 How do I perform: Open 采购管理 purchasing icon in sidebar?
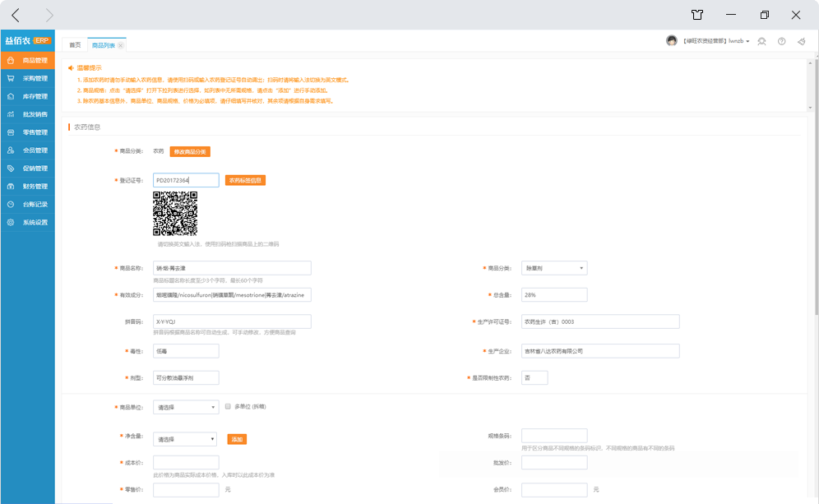11,78
